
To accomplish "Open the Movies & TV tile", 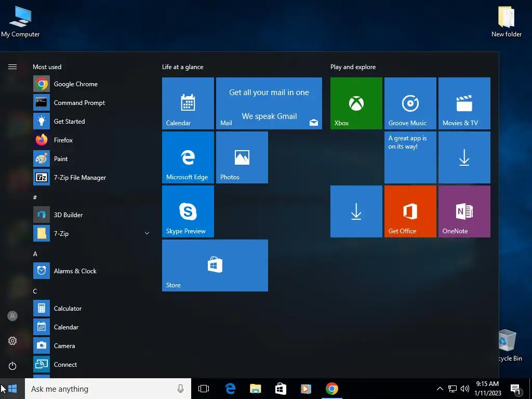I will pos(464,103).
